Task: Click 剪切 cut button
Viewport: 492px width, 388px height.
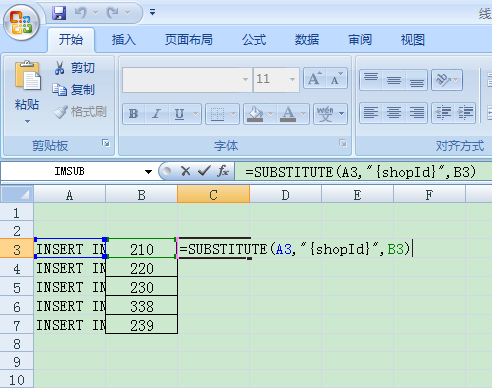Action: tap(75, 68)
